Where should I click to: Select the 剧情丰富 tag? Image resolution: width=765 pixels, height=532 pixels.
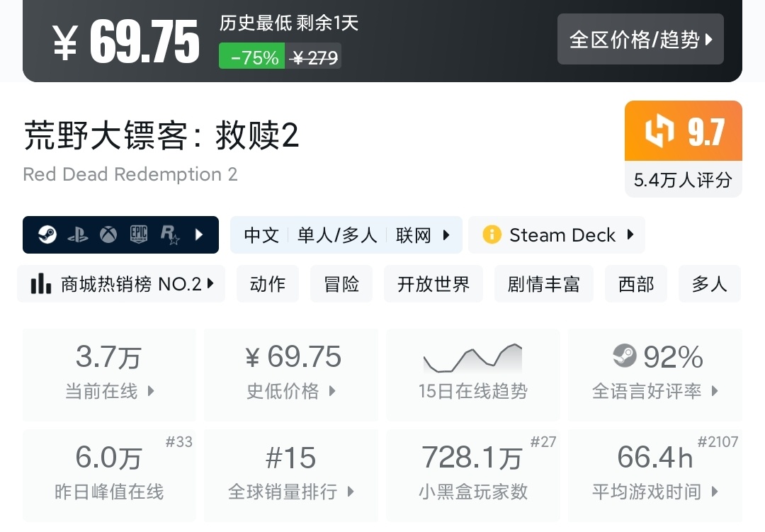(x=544, y=284)
